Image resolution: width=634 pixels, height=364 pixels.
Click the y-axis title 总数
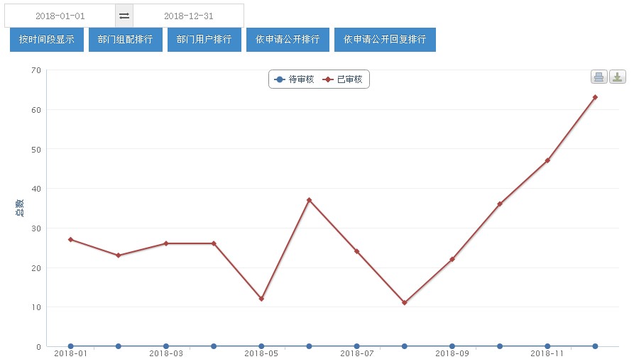pos(19,208)
